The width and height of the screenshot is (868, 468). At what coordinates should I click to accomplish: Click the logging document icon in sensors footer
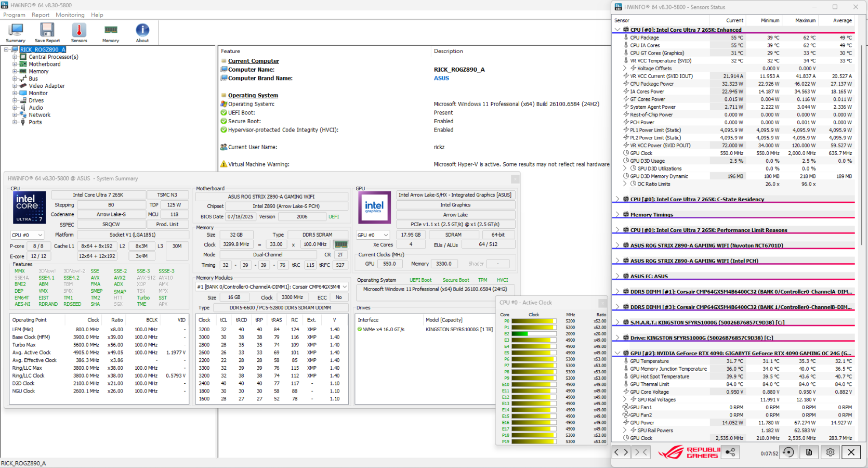tap(809, 452)
